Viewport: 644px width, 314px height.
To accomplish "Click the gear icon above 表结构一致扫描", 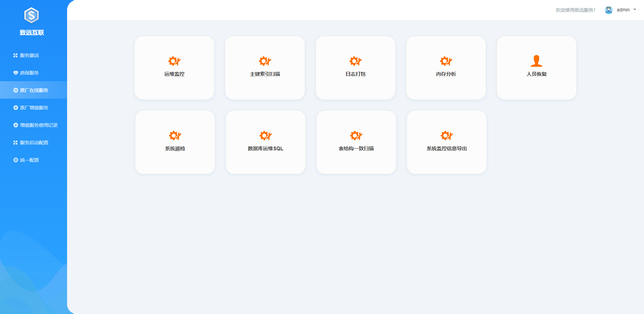I will (356, 136).
